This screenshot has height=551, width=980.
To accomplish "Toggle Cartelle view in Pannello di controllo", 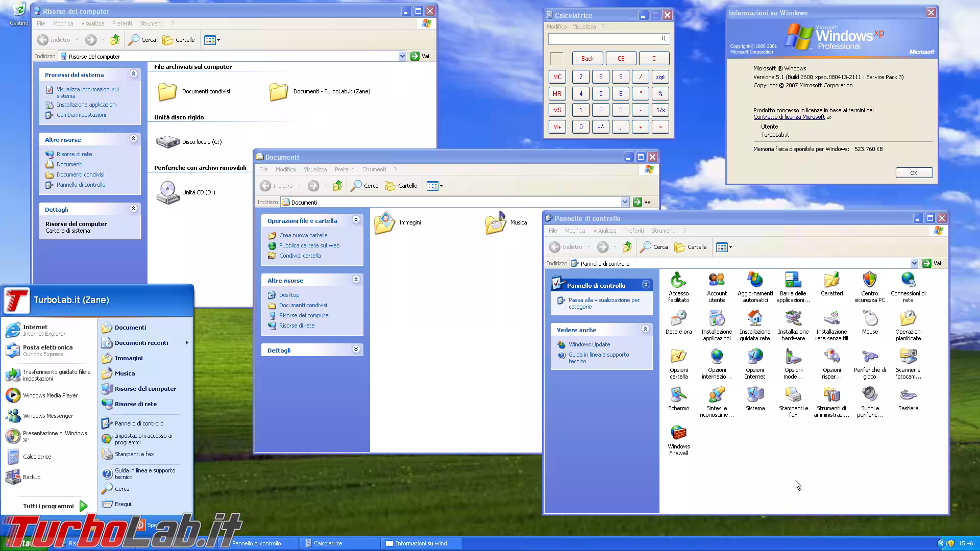I will tap(690, 247).
